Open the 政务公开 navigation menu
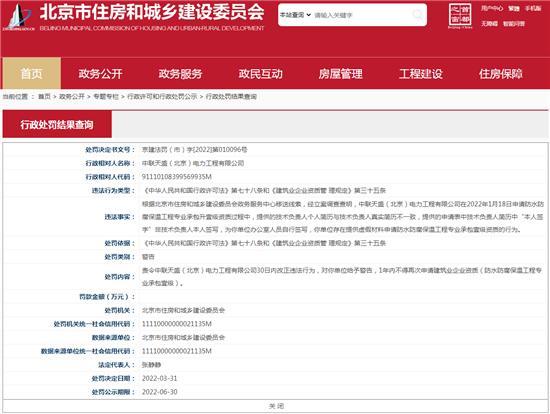Viewport: 550px width, 414px height. click(100, 74)
